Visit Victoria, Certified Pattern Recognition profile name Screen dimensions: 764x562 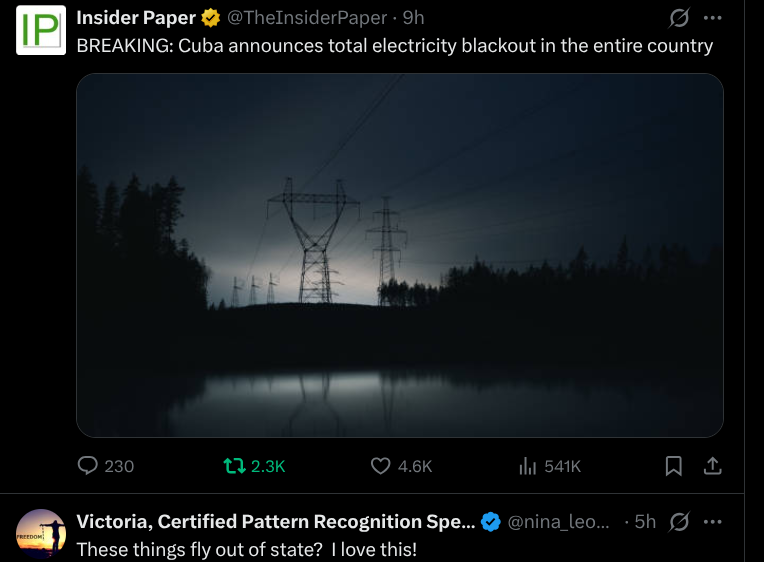coord(275,522)
